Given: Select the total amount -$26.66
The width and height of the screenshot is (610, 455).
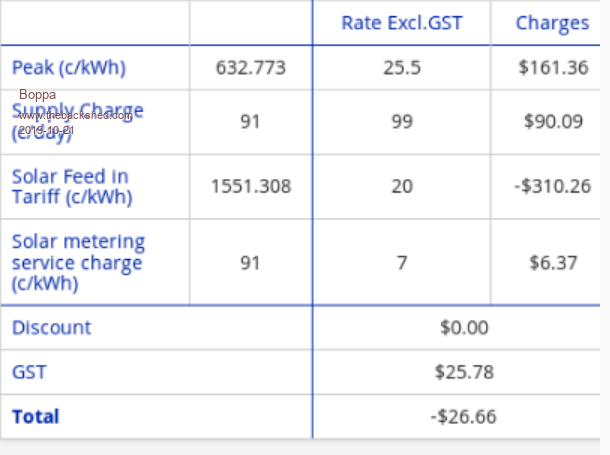Looking at the screenshot, I should 464,416.
